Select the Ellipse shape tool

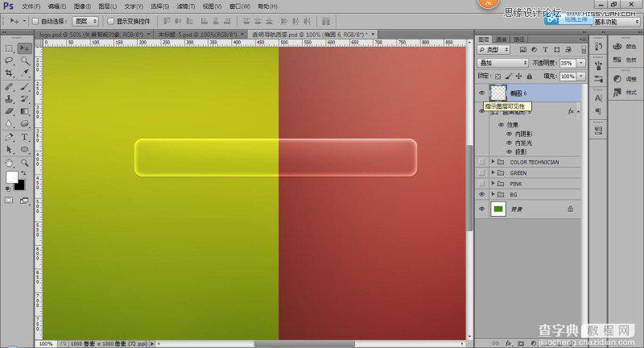[25, 150]
